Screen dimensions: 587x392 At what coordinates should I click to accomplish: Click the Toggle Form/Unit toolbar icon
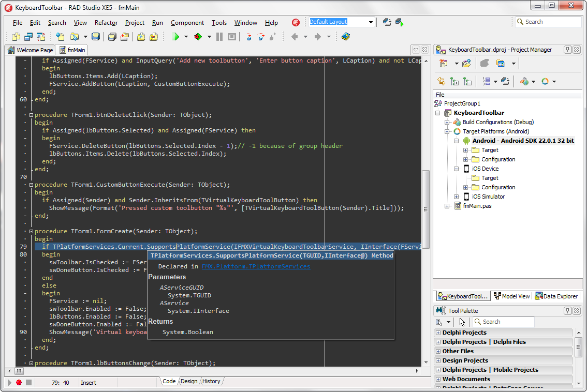(41, 37)
